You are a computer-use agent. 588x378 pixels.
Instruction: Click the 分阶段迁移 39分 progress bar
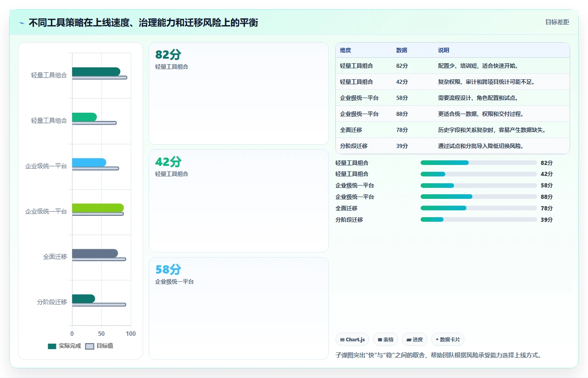(x=478, y=219)
